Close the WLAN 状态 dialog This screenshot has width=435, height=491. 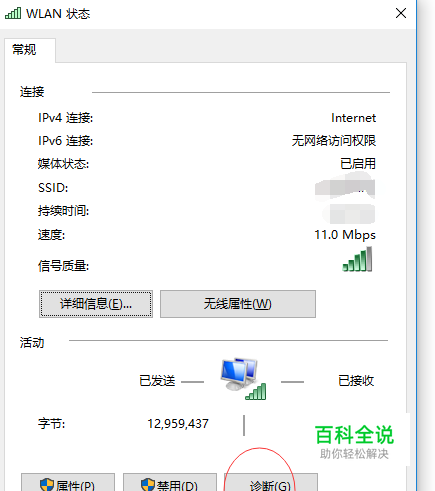pyautogui.click(x=401, y=13)
